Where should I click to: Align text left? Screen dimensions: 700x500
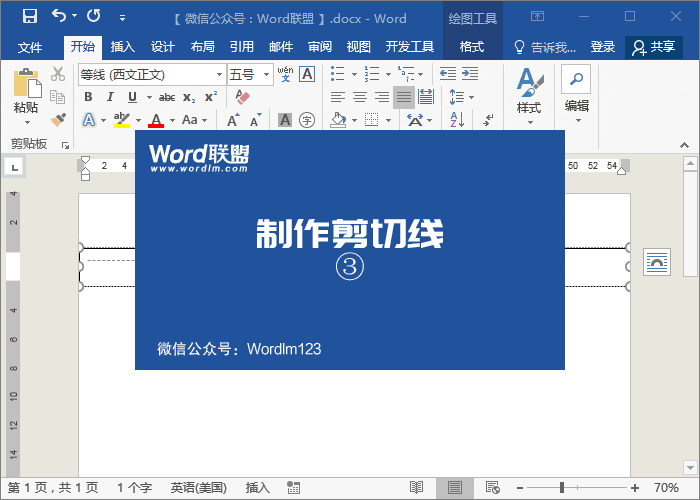pos(338,97)
